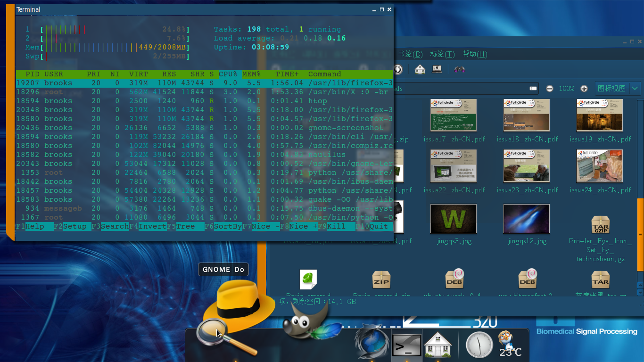
Task: Select issue23_zh-CN.pdf thumbnail
Action: pos(527,166)
